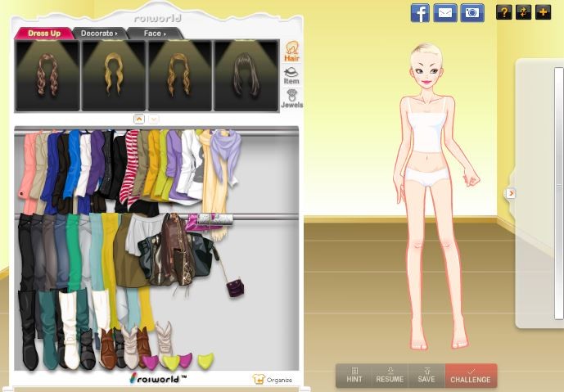Open the Decorate tab
Screen dimensions: 564x392
[x=99, y=34]
